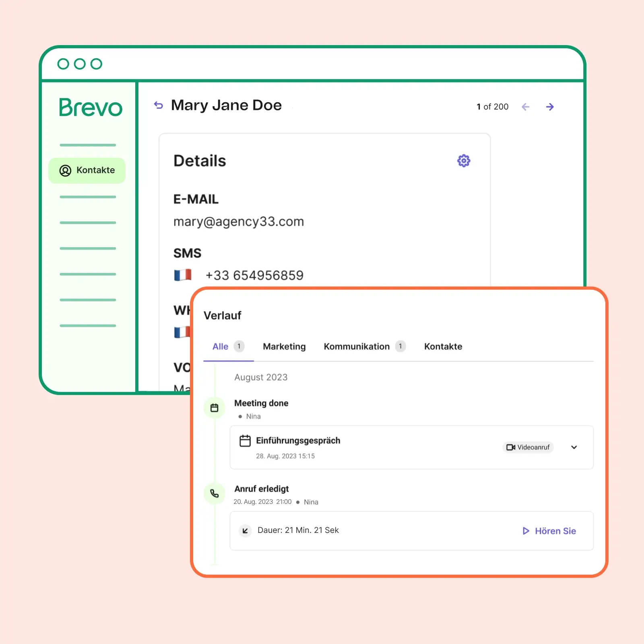The height and width of the screenshot is (644, 644).
Task: Click the email mary@agency33.com
Action: 239,222
